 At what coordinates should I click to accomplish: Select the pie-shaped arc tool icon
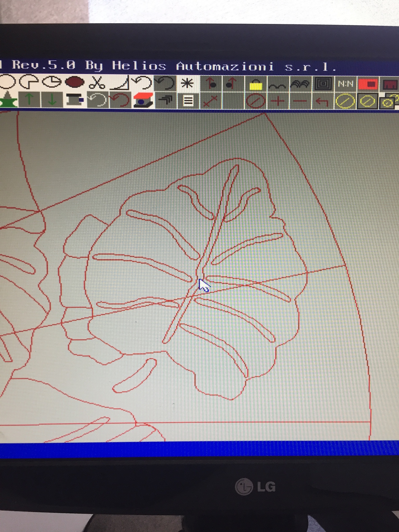pyautogui.click(x=29, y=82)
